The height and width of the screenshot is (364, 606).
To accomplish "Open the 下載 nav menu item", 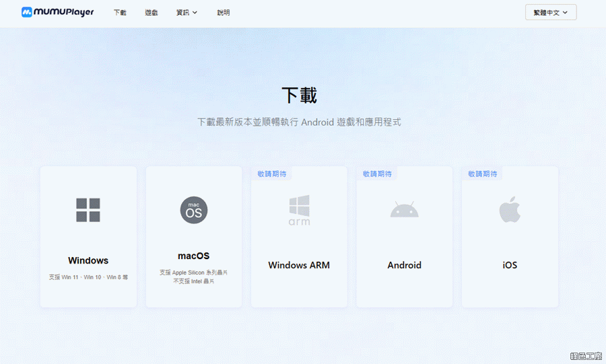I will click(120, 12).
